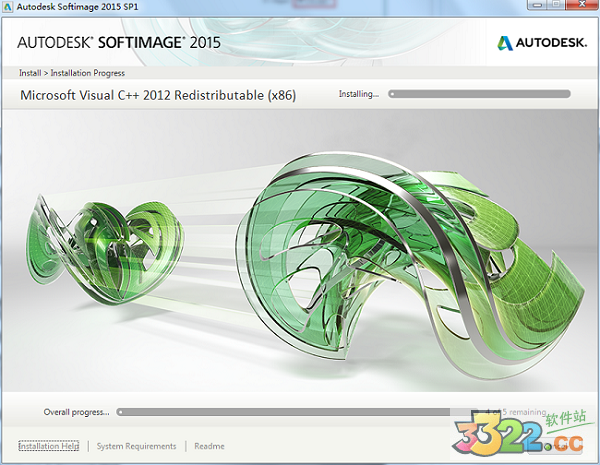Click the installer icon in the title bar
Screen dimensions: 600x465
click(x=8, y=7)
